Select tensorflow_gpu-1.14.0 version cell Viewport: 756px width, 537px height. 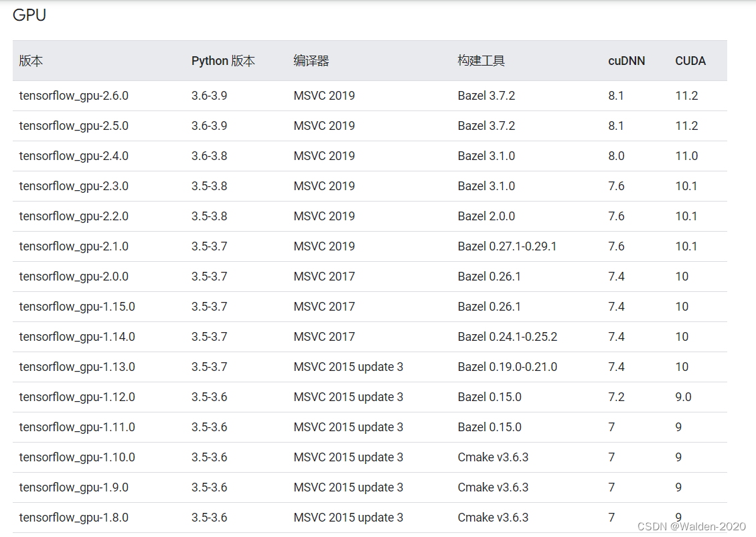pyautogui.click(x=77, y=337)
